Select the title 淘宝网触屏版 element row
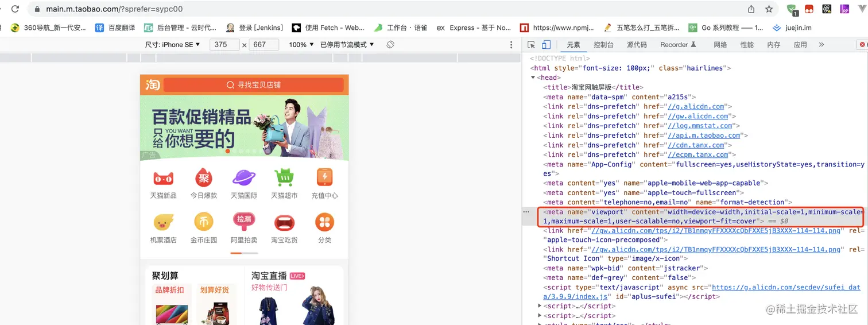 (x=593, y=87)
